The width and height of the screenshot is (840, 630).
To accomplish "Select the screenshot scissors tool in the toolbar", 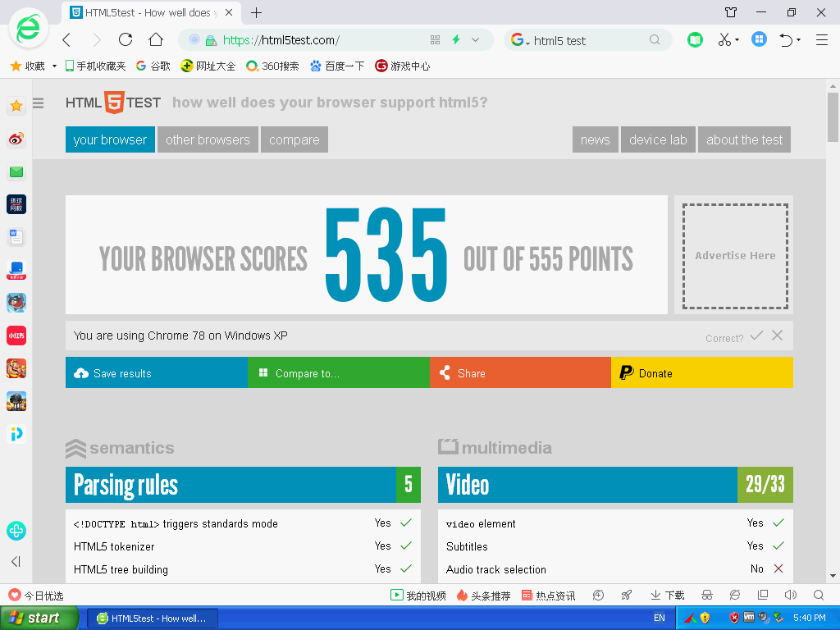I will (x=725, y=39).
